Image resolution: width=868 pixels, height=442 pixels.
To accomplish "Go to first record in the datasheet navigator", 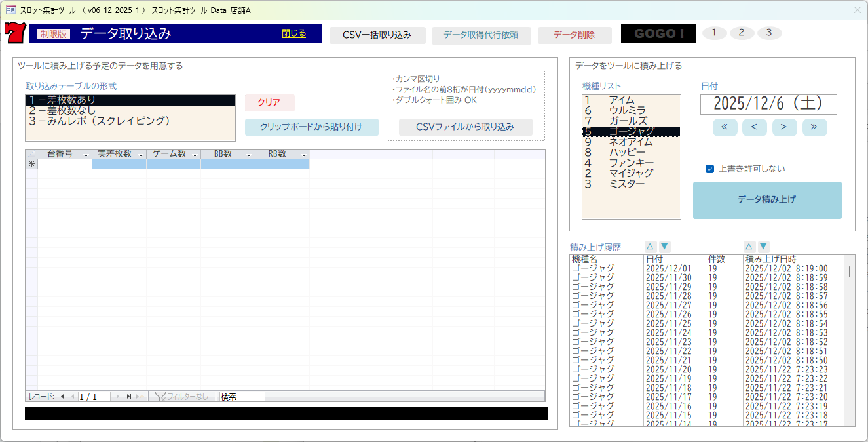I will click(62, 396).
